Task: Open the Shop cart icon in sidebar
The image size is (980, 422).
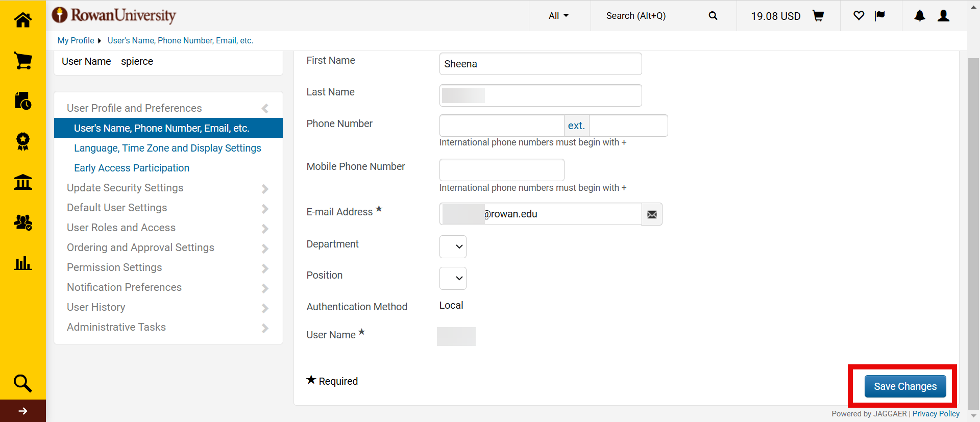Action: pyautogui.click(x=23, y=61)
